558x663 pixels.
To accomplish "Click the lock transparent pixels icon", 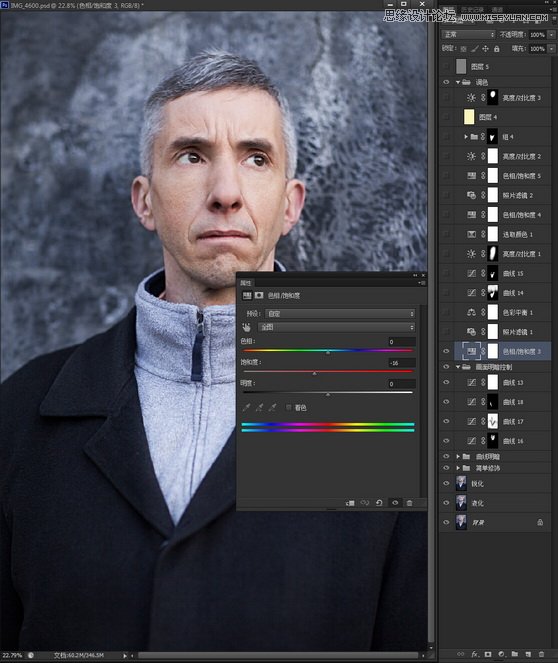I will 463,49.
